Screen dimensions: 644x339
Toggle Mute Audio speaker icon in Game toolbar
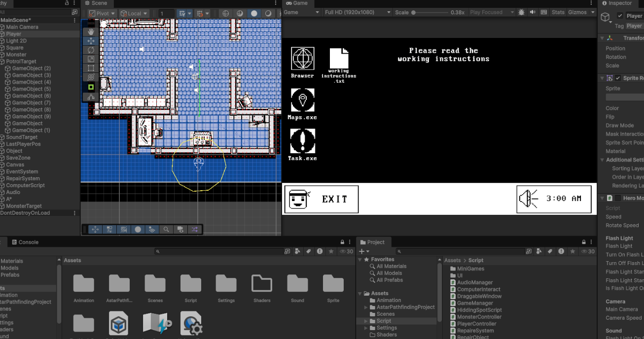[533, 12]
